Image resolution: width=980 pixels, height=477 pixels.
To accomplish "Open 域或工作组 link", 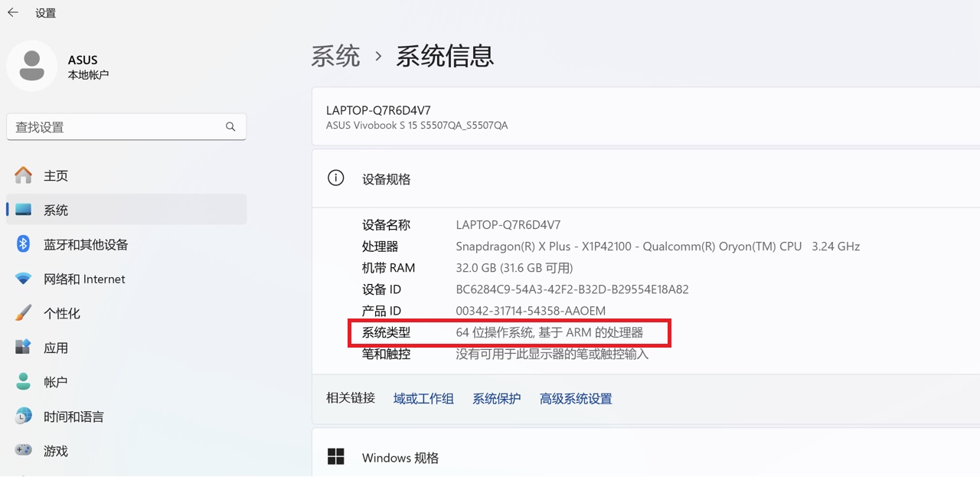I will coord(423,399).
